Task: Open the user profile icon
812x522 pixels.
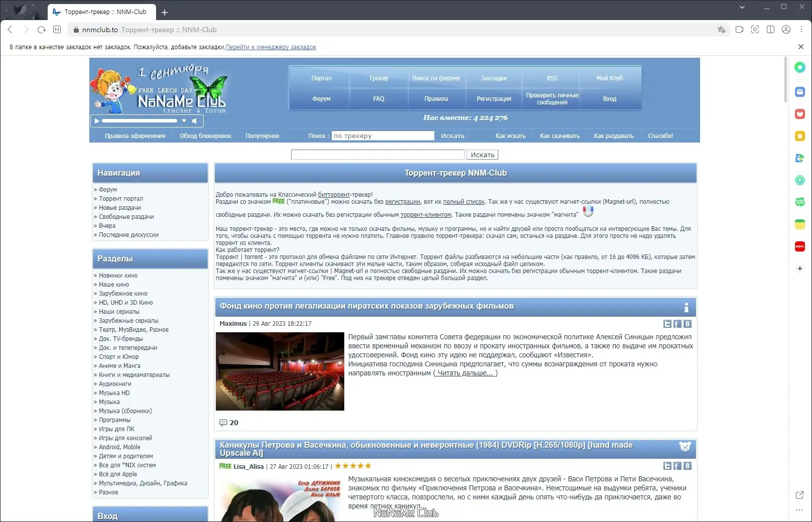Action: 786,30
